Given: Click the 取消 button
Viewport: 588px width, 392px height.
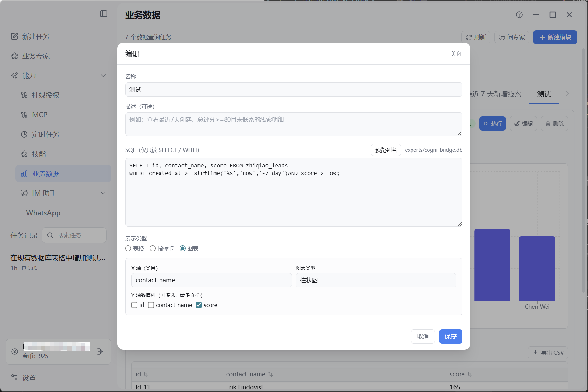Looking at the screenshot, I should tap(423, 336).
